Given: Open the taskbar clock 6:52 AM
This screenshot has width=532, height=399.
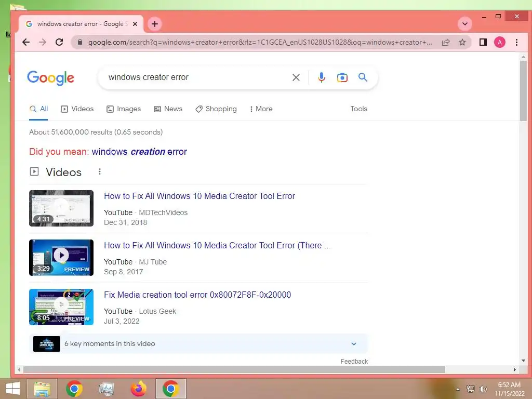Looking at the screenshot, I should 509,389.
